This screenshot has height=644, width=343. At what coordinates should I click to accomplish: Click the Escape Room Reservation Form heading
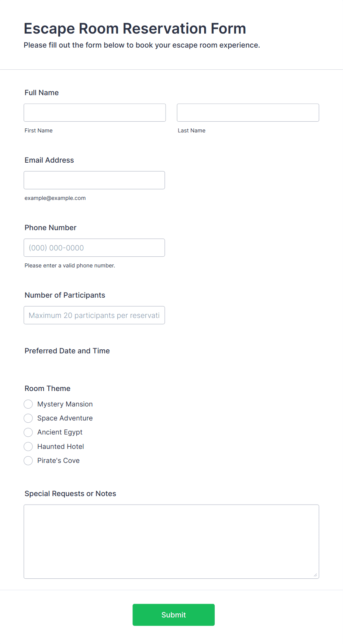point(135,28)
